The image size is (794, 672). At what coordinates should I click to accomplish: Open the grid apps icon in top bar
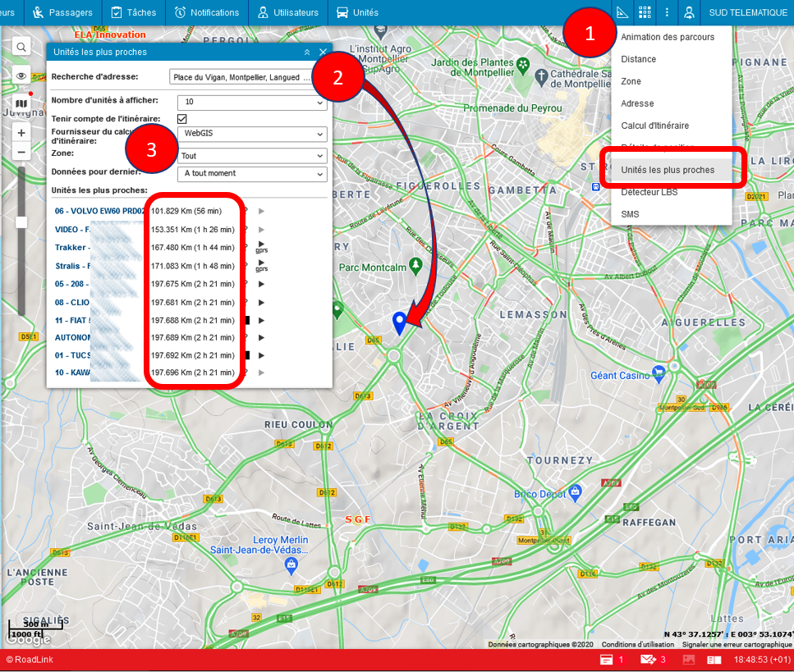(645, 12)
